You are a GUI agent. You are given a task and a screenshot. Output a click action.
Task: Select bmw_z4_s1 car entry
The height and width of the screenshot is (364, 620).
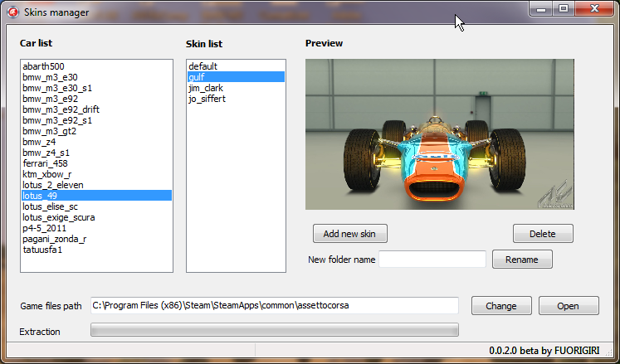point(96,153)
